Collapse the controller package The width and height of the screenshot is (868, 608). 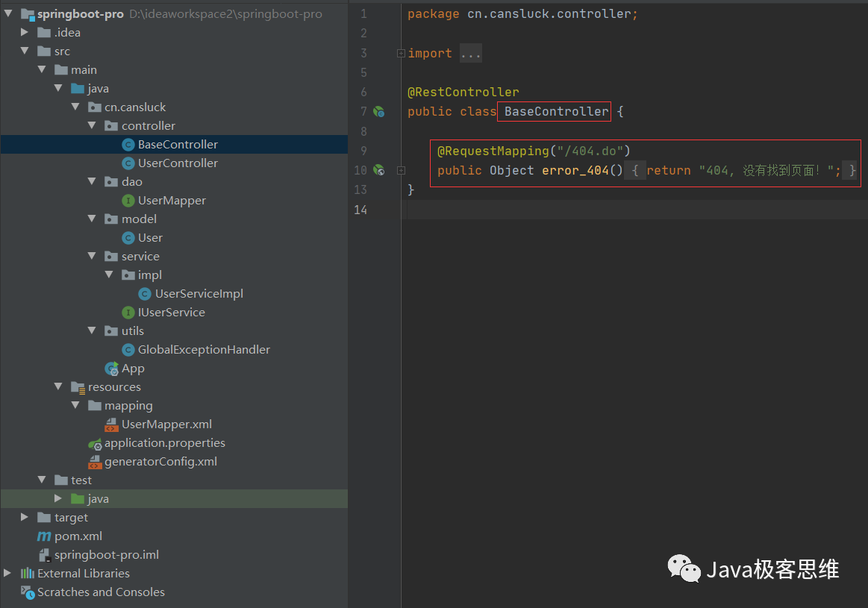click(92, 125)
